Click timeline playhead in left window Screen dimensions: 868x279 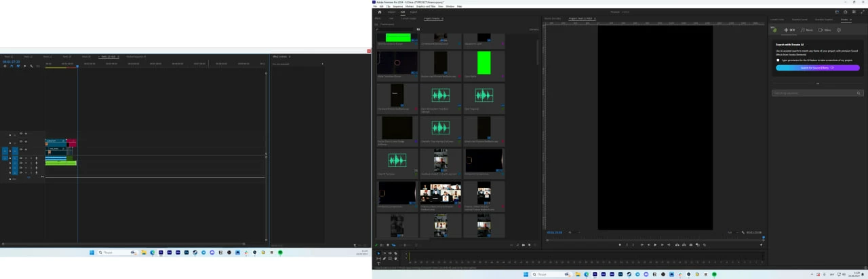[77, 66]
